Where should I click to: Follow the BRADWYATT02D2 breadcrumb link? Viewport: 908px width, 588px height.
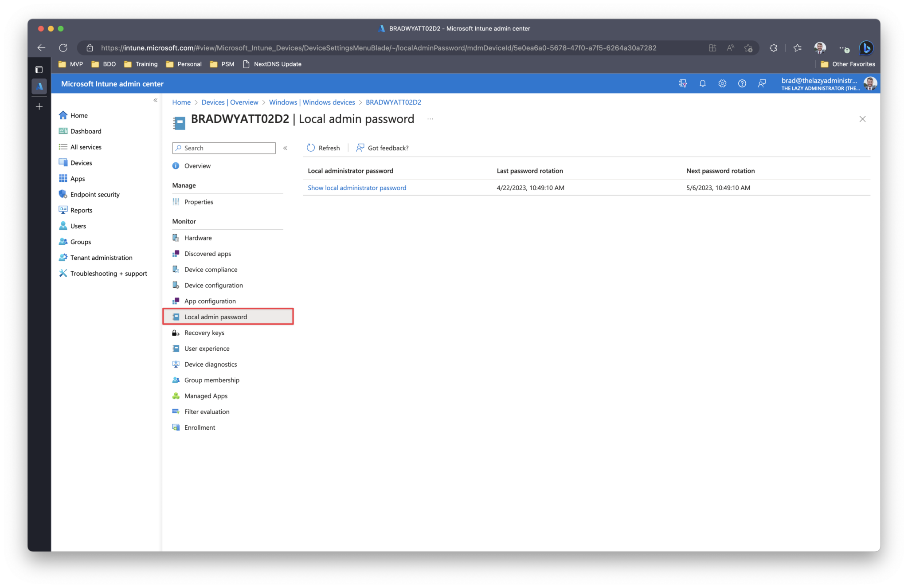(393, 102)
